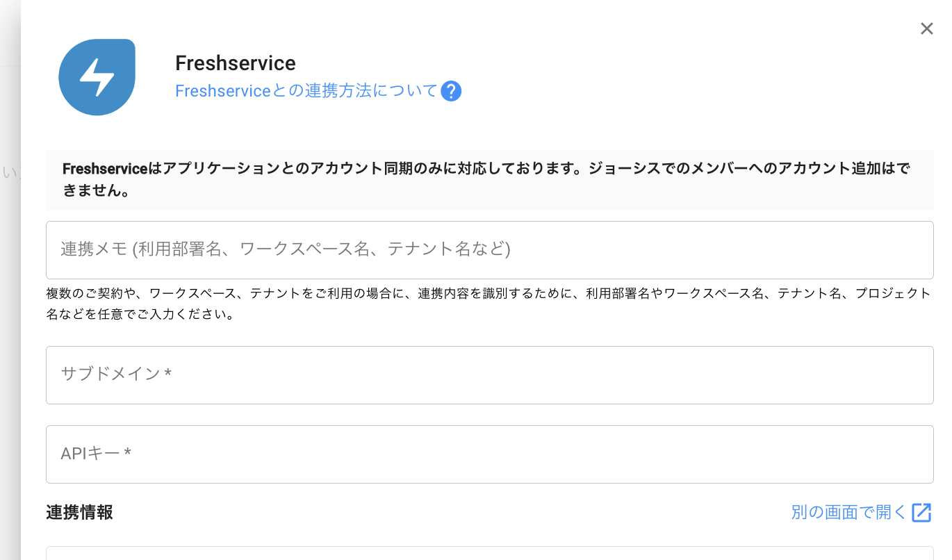Screen dimensions: 952x560
Task: Click the required asterisk on サブドメイン
Action: tap(168, 374)
